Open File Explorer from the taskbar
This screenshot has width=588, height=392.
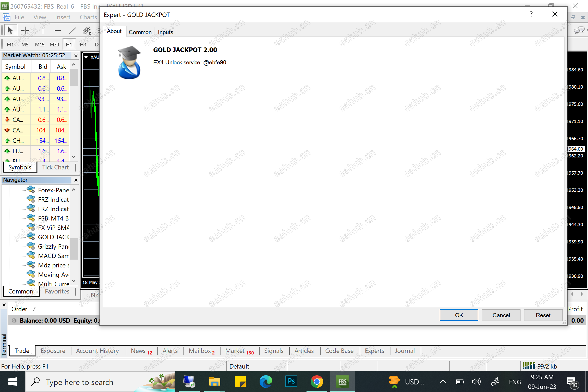(215, 382)
